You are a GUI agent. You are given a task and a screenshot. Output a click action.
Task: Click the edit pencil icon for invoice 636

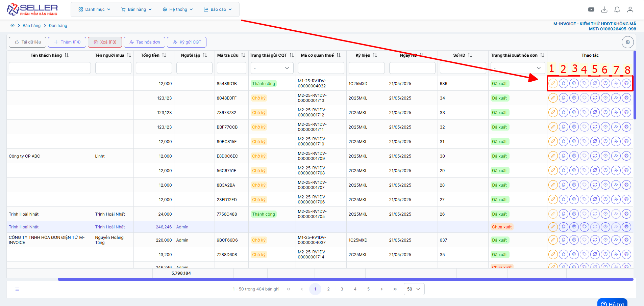click(x=553, y=83)
